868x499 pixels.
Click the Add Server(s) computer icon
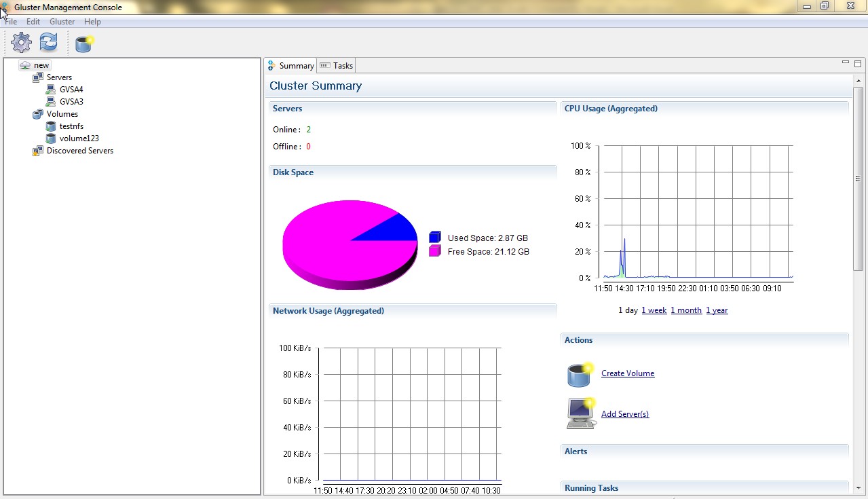point(581,413)
